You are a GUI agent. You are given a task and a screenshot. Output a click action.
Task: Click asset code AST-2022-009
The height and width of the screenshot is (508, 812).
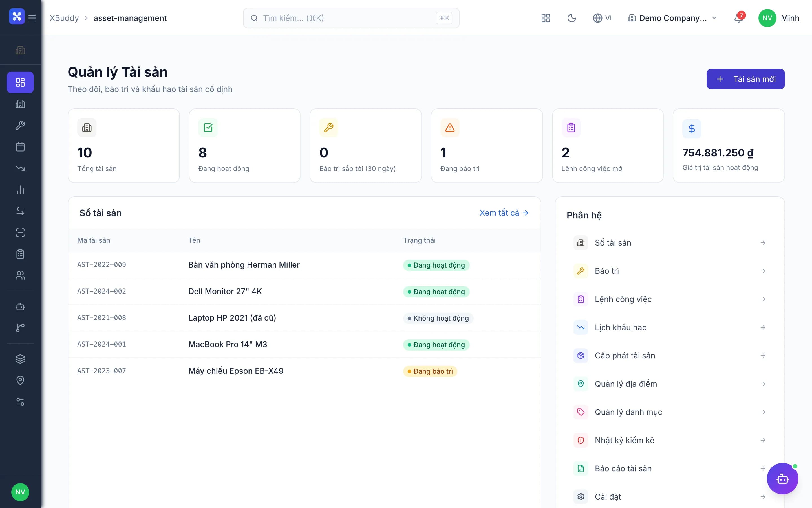(102, 265)
